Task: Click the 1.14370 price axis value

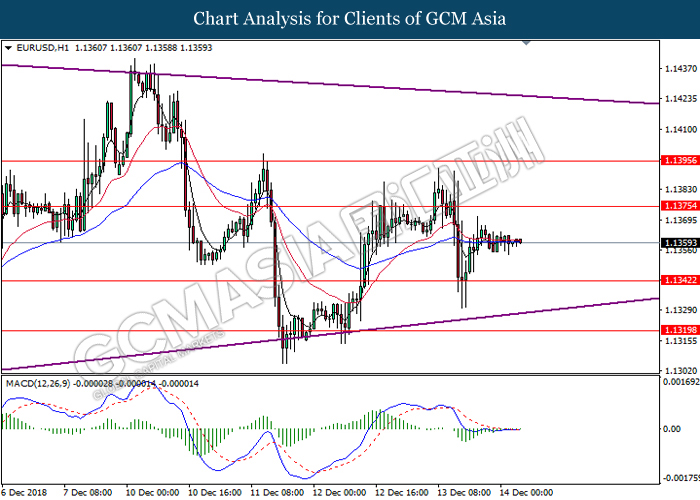Action: 681,69
